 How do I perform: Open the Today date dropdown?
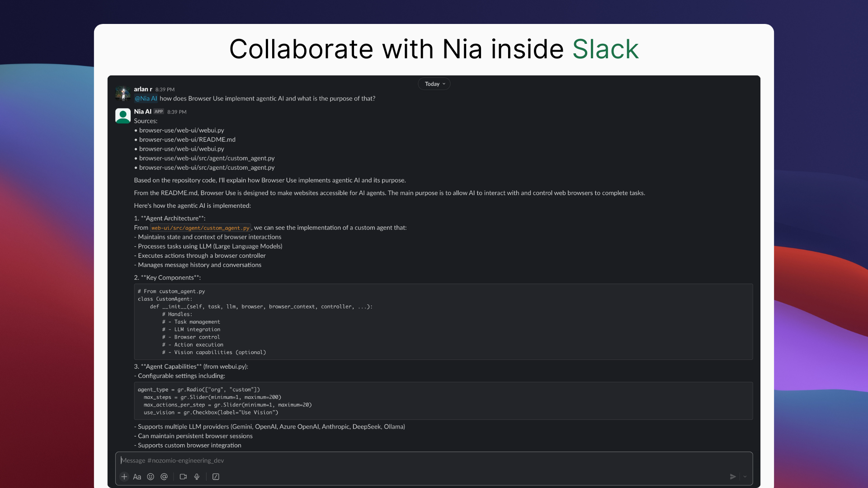434,84
